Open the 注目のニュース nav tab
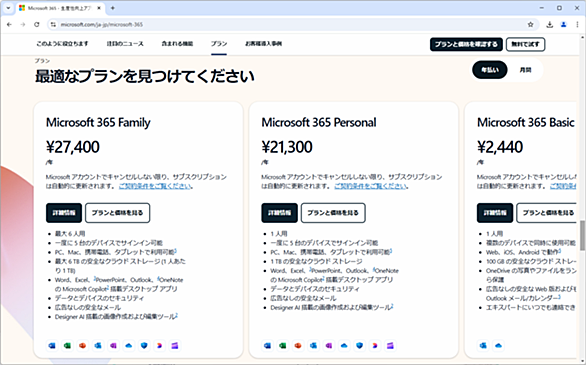The height and width of the screenshot is (365, 586). (125, 44)
